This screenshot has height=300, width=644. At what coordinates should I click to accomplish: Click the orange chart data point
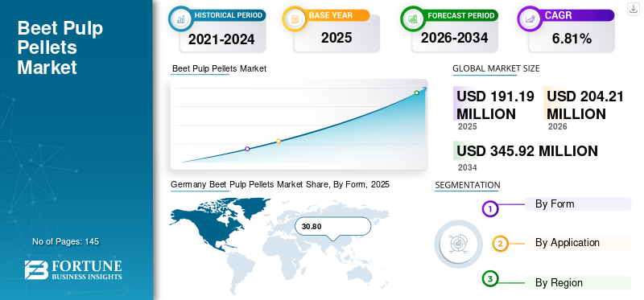[279, 142]
